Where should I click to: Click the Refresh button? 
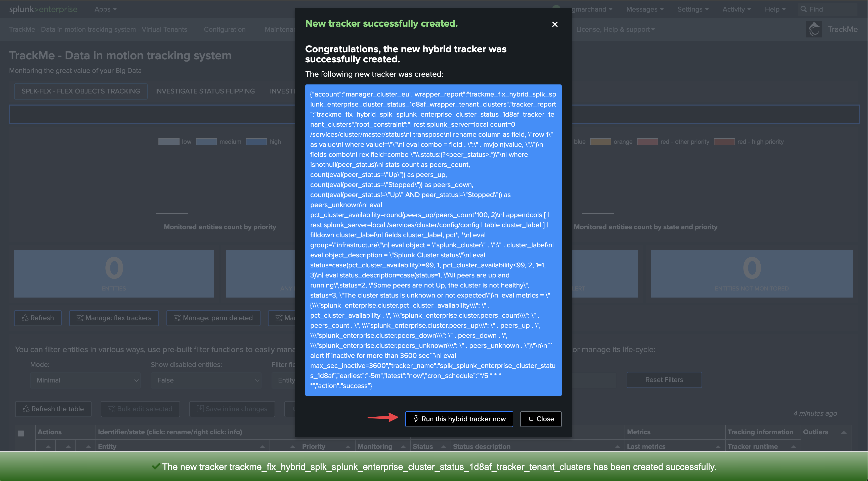[38, 318]
